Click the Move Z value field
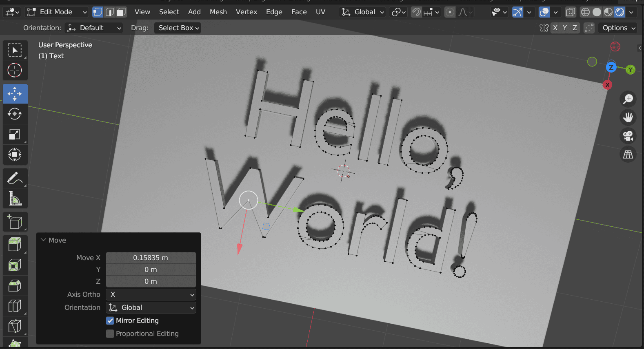Viewport: 644px width, 349px height. point(151,281)
